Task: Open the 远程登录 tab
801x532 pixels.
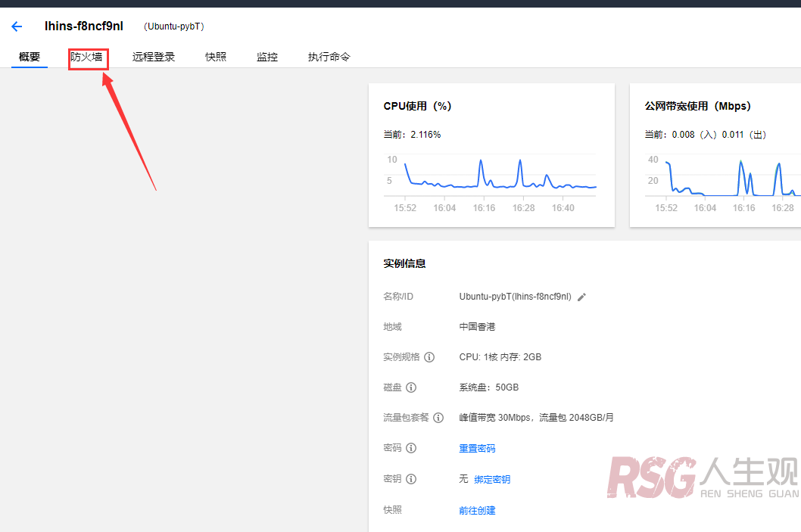Action: tap(154, 57)
